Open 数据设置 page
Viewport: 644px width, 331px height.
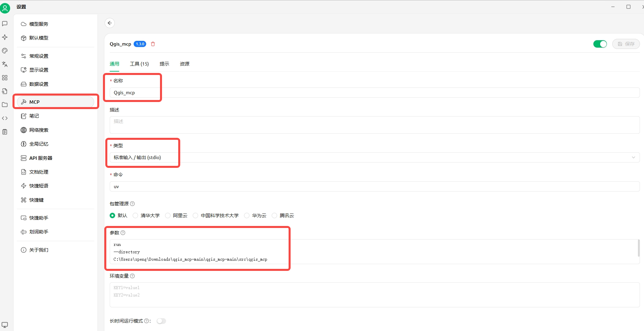(x=56, y=84)
